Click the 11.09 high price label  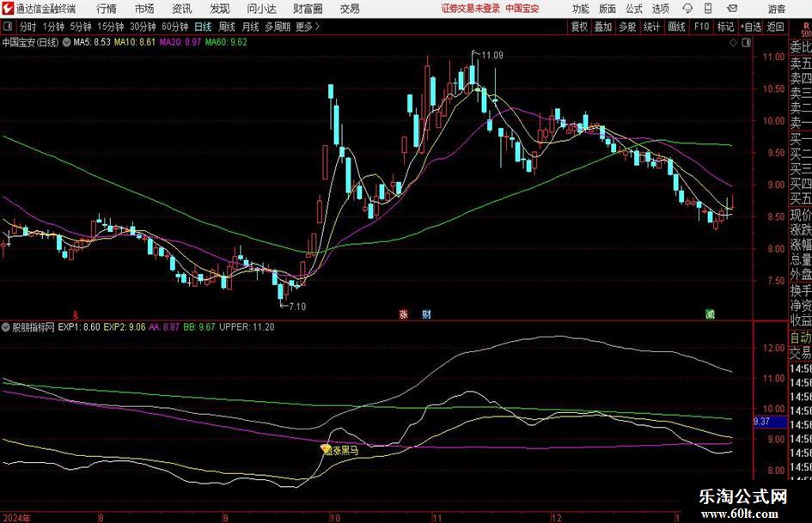[x=492, y=55]
